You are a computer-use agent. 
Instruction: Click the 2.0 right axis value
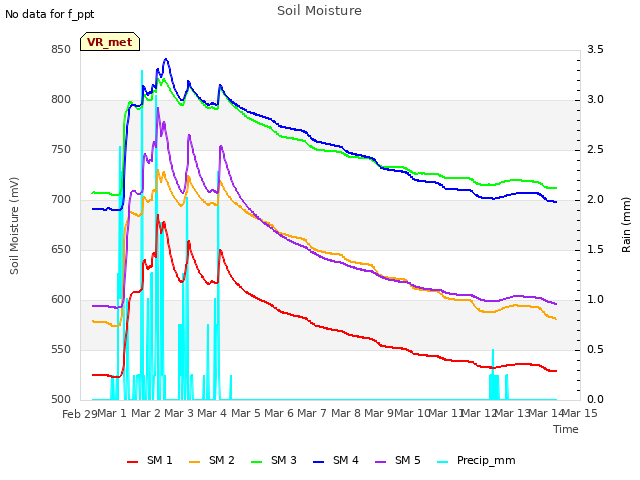click(x=595, y=200)
